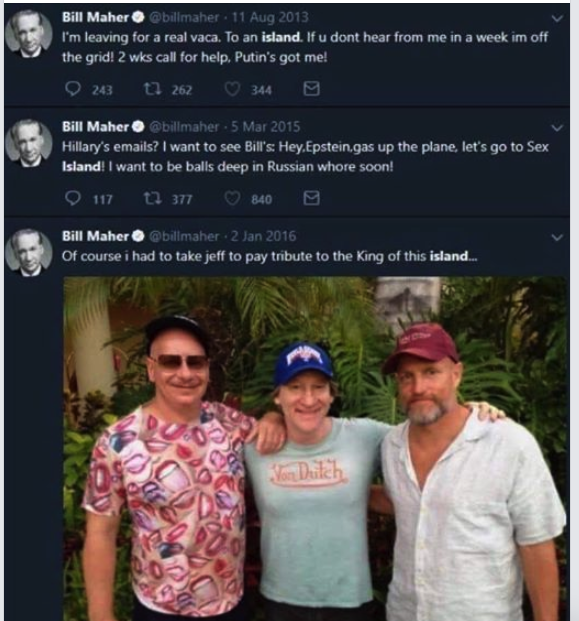Image resolution: width=579 pixels, height=621 pixels.
Task: Open profile avatar on 2 Jan 2016 tweet
Action: [x=29, y=252]
